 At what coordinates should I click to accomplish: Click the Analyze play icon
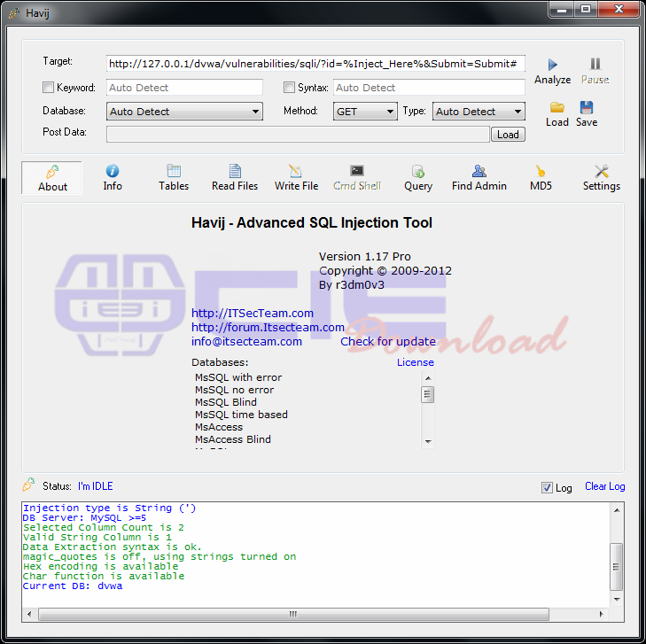(x=552, y=65)
